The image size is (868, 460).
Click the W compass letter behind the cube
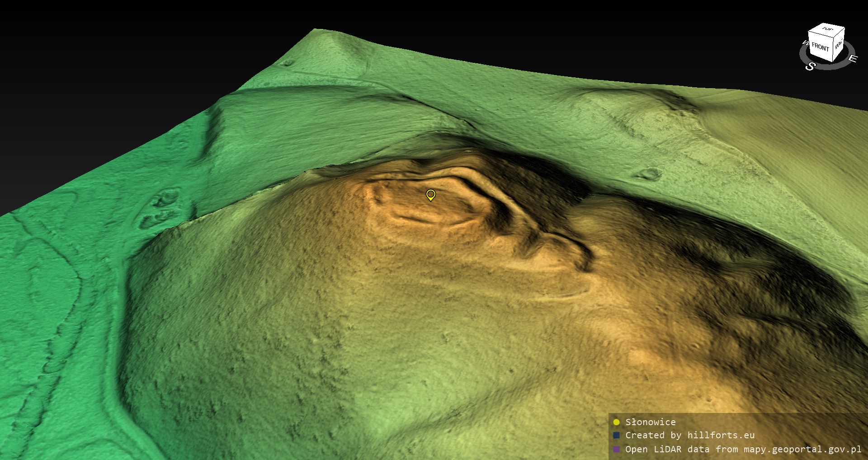[805, 43]
